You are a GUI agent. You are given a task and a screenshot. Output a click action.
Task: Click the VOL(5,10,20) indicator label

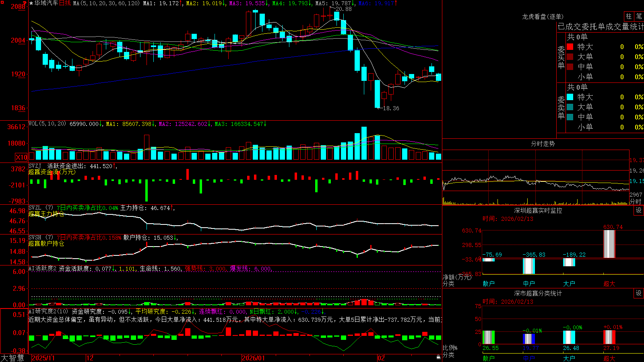(47, 124)
